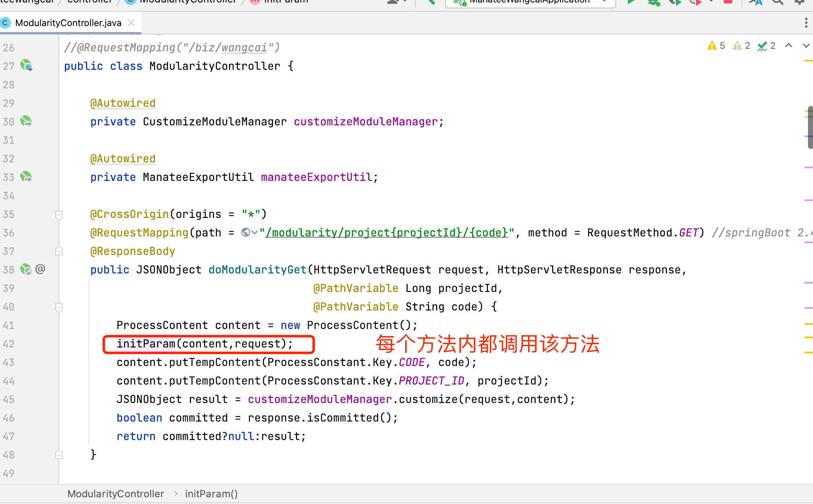This screenshot has width=813, height=504.
Task: Click the red Stop button in toolbar
Action: coord(728,2)
